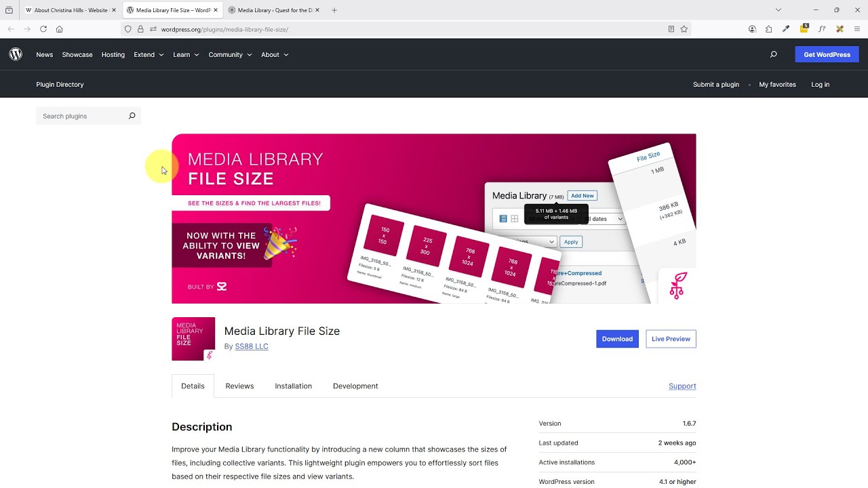Switch to the Media Library Quest browser tab
The image size is (868, 488).
tap(275, 10)
